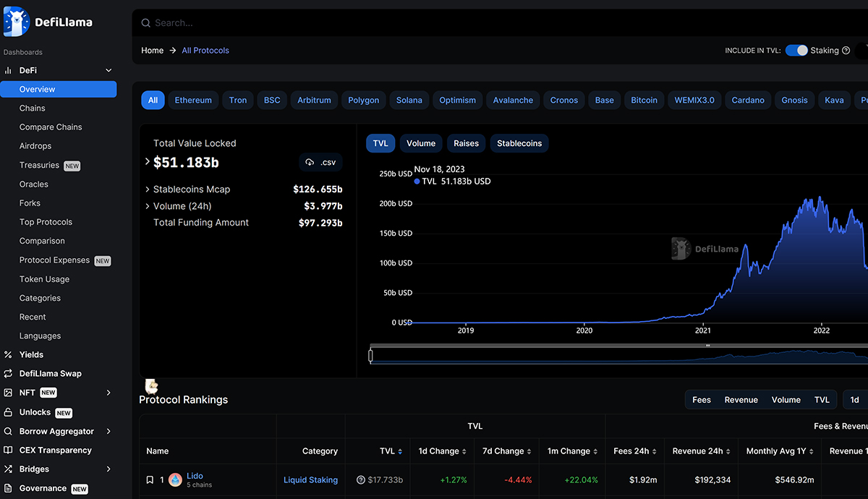
Task: Expand the Volume (24h) row
Action: click(148, 206)
